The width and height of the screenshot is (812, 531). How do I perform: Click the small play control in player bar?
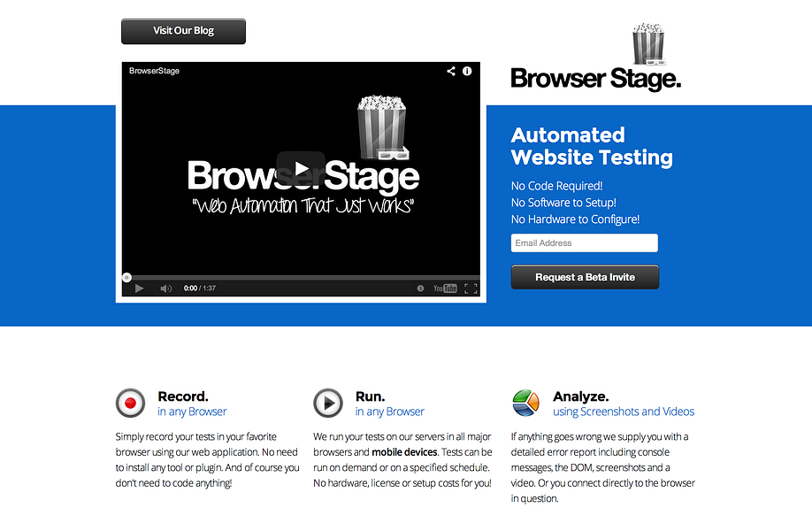click(x=139, y=289)
